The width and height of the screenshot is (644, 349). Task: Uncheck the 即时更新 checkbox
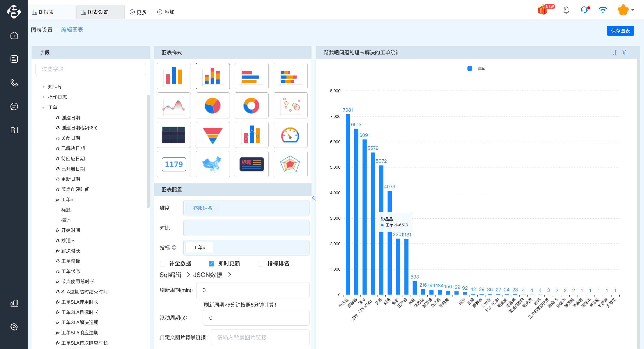pos(211,264)
